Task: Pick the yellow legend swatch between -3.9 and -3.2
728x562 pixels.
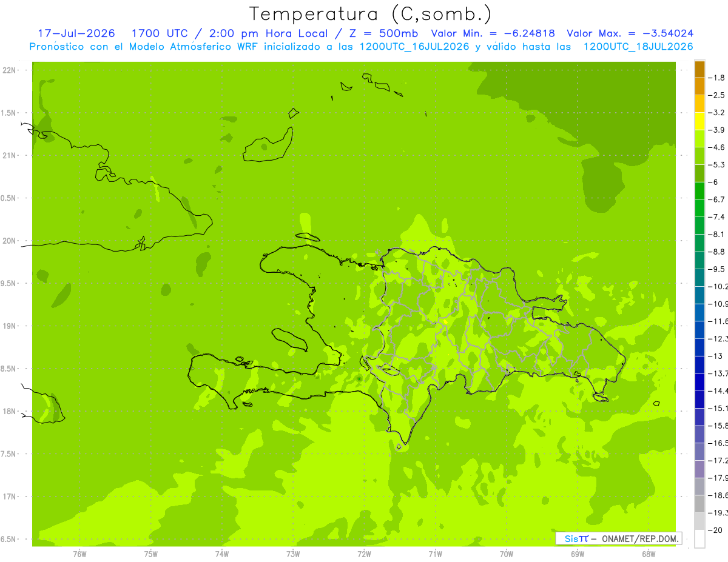Action: (699, 121)
